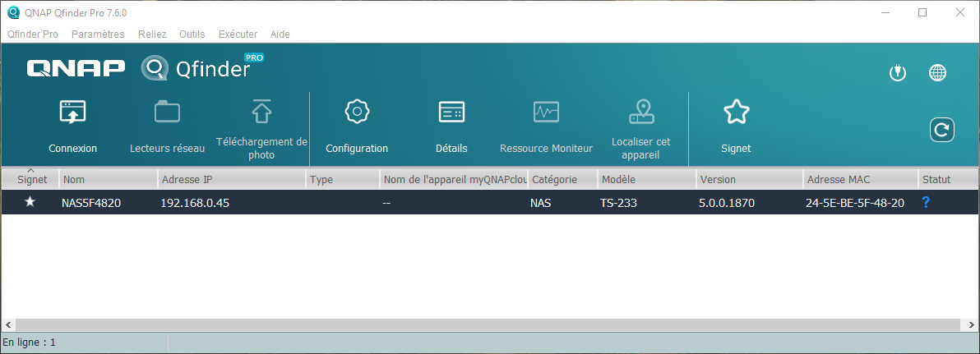980x354 pixels.
Task: Click the myQNAPcloud '--' cell
Action: click(x=387, y=203)
